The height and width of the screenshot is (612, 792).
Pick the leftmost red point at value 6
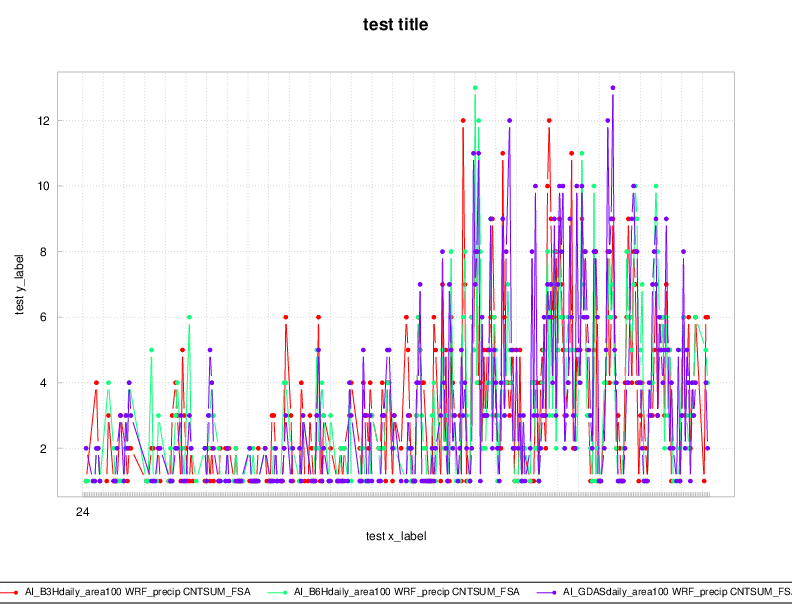pyautogui.click(x=286, y=317)
